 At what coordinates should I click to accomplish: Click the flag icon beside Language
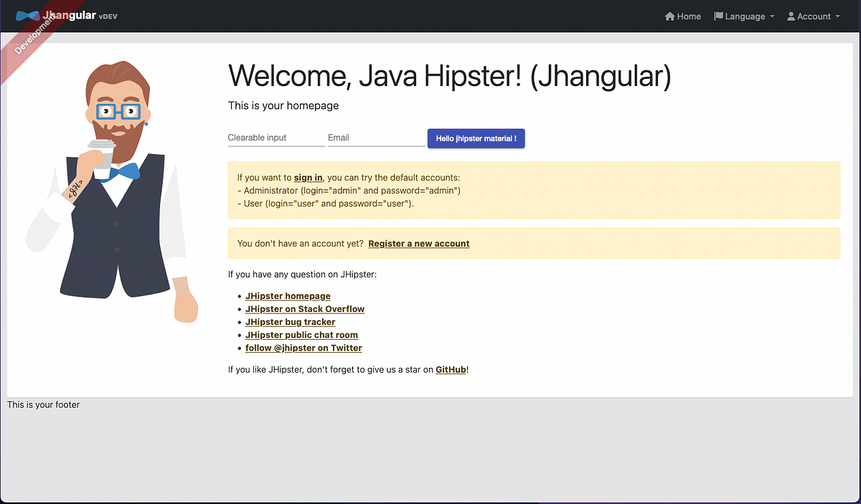718,16
